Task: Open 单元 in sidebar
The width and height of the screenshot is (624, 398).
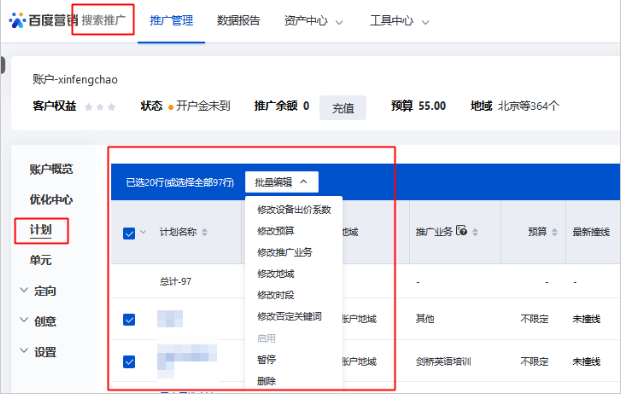Action: (41, 261)
